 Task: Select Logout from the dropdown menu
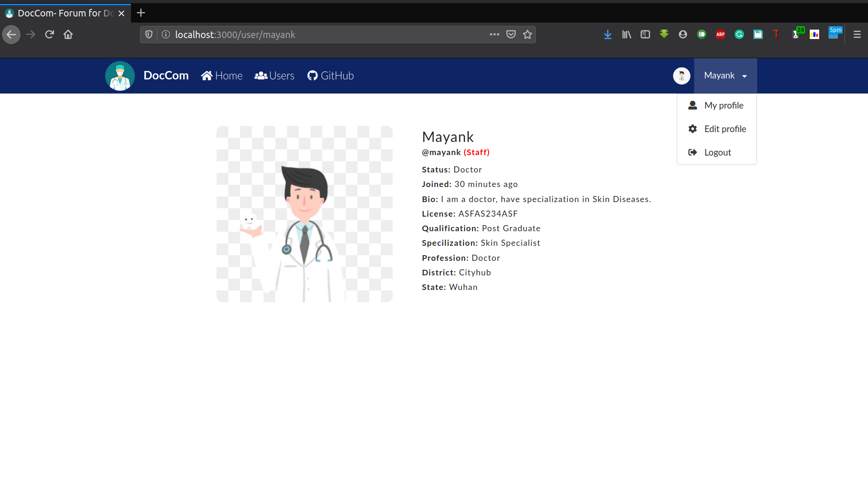coord(717,152)
